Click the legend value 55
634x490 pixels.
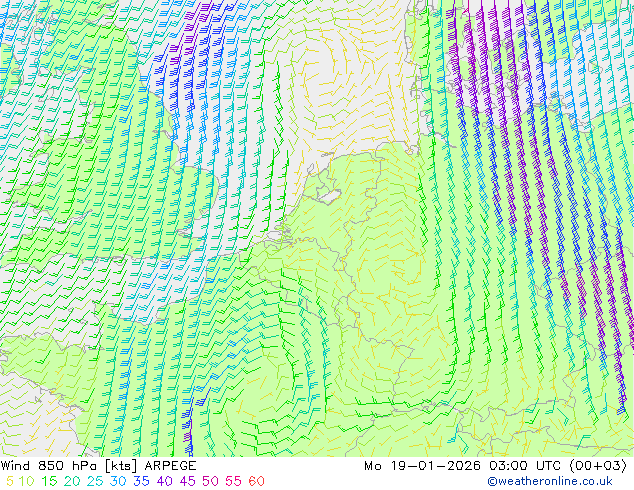click(233, 481)
